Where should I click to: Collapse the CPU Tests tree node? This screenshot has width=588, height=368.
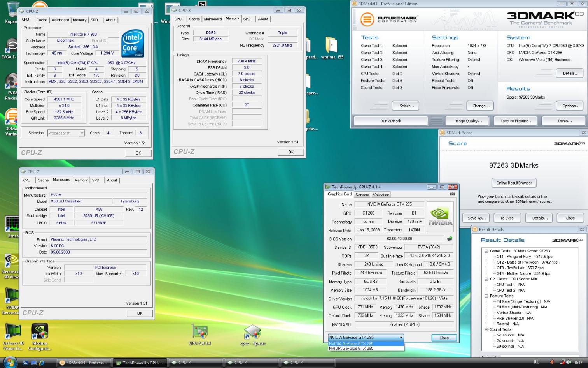[x=486, y=279]
